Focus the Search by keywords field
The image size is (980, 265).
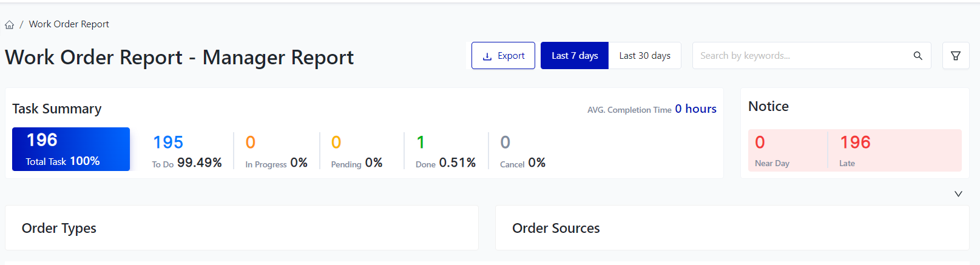click(801, 56)
